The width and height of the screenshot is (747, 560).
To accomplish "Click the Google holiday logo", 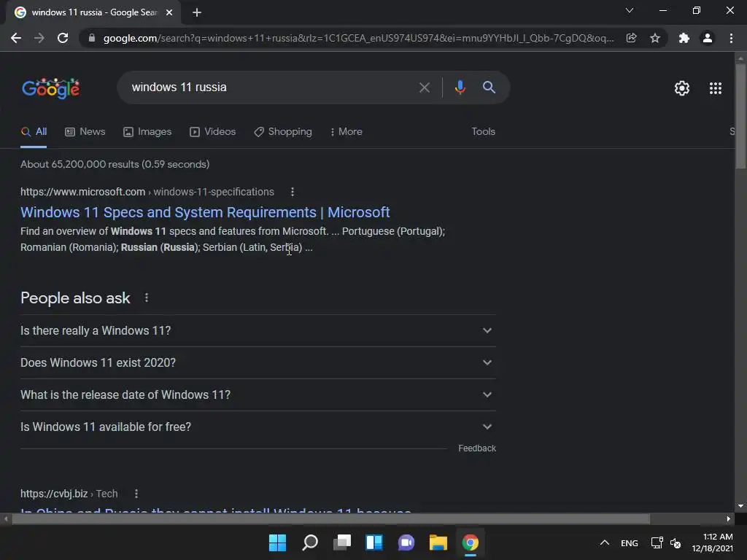I will (x=51, y=88).
